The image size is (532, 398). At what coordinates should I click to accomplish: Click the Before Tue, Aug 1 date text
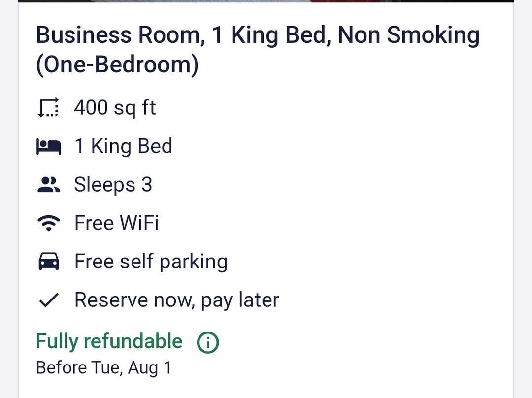104,367
